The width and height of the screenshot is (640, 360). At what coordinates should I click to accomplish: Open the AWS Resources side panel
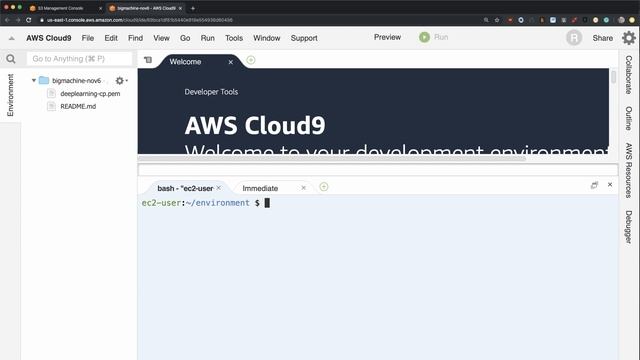pos(629,170)
